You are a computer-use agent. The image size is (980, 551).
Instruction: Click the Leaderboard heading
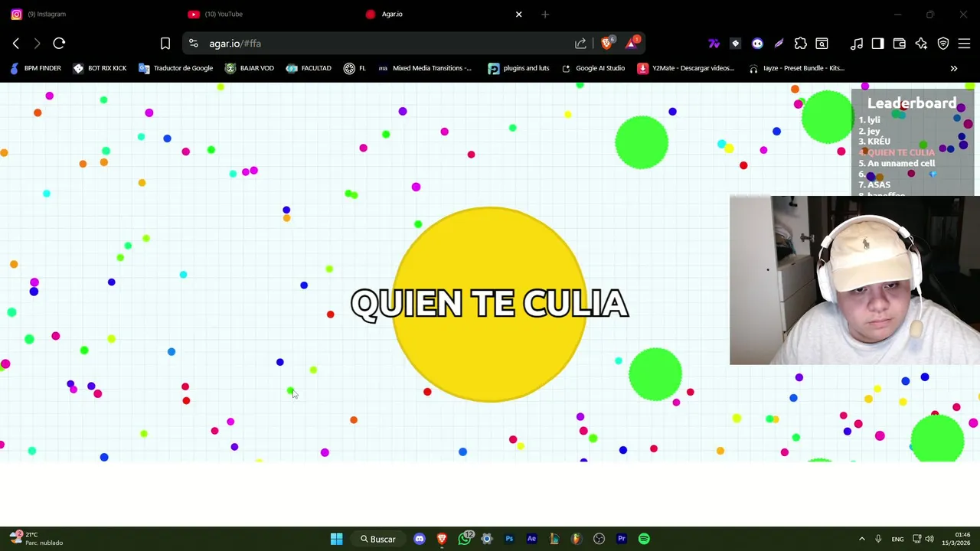(912, 103)
